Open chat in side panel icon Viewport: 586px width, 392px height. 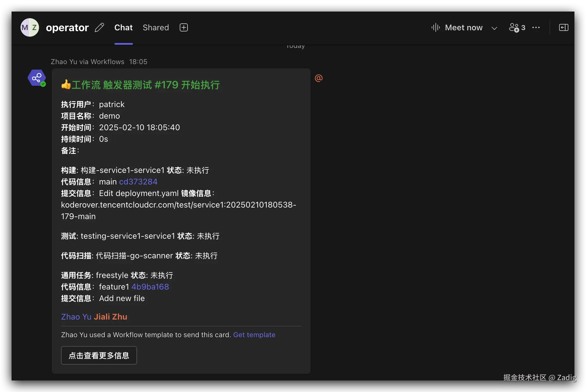click(563, 28)
